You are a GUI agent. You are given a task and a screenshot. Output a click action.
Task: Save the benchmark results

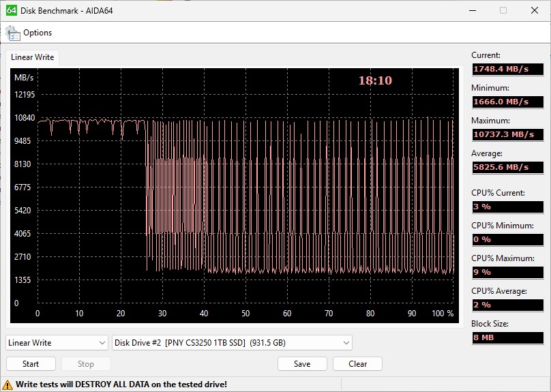(302, 363)
